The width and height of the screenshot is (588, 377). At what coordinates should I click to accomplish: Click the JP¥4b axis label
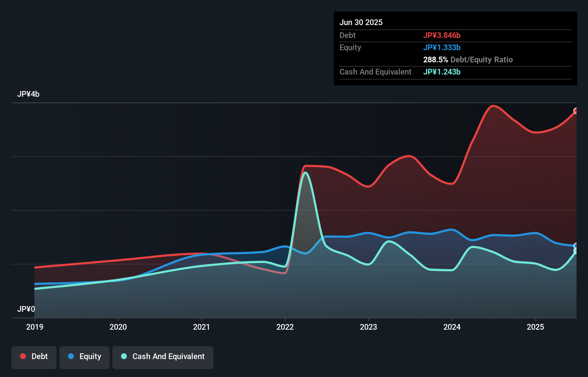click(x=28, y=94)
